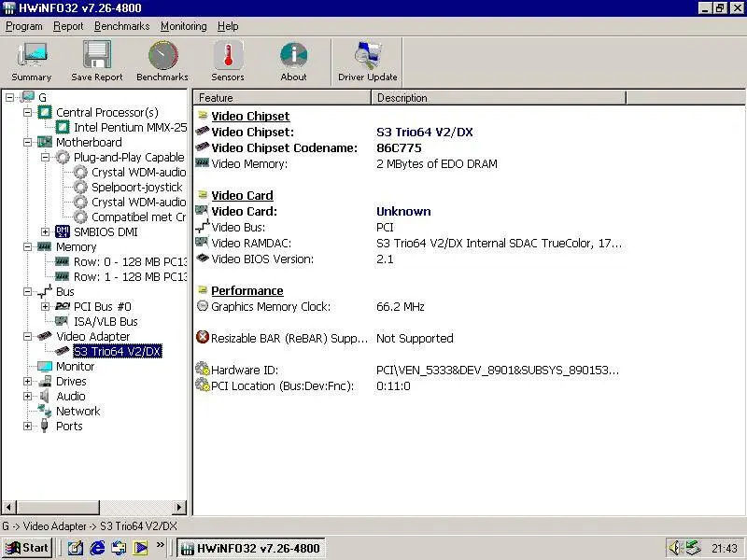Screen dimensions: 747x560
Task: Click the Video Memory row
Action: (x=410, y=164)
